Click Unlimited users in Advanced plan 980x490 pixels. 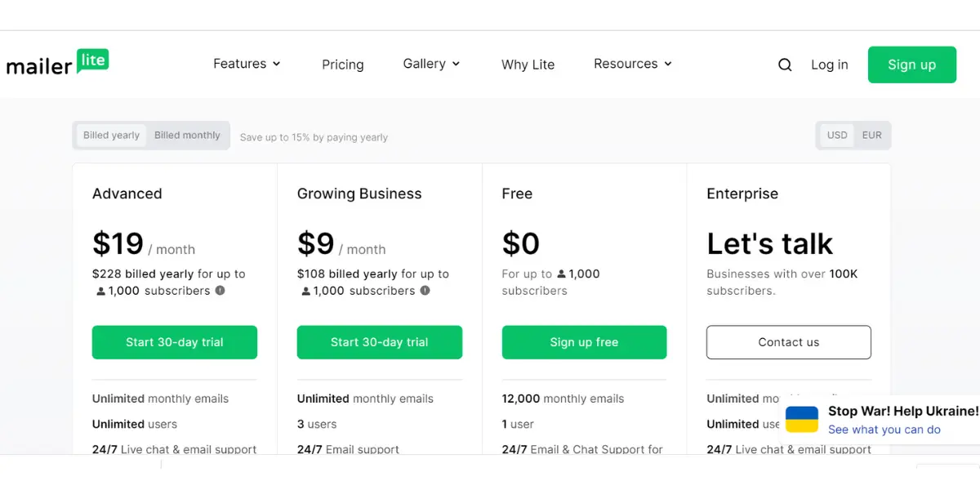tap(135, 424)
